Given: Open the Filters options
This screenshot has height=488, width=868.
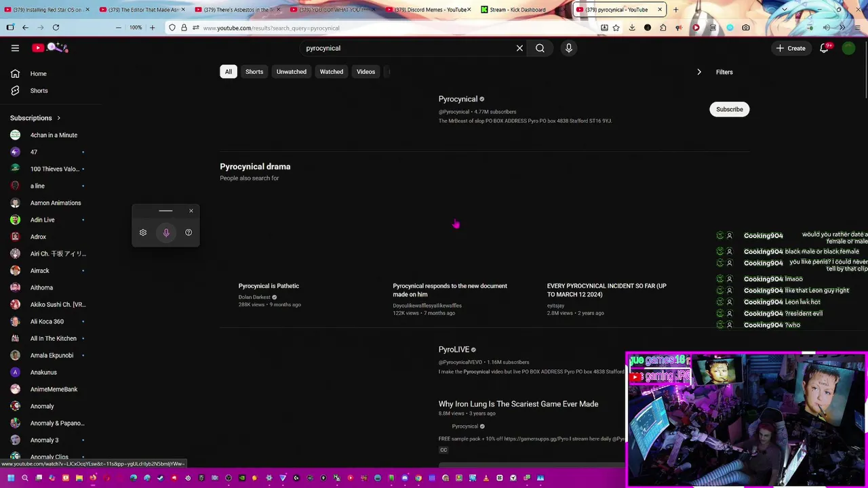Looking at the screenshot, I should [724, 72].
